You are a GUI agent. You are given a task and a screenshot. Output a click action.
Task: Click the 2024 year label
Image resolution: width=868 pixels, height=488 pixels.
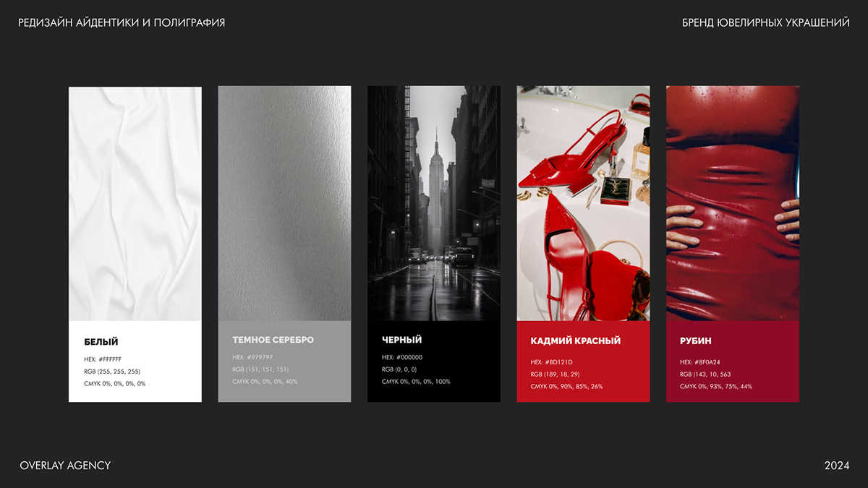pyautogui.click(x=837, y=466)
